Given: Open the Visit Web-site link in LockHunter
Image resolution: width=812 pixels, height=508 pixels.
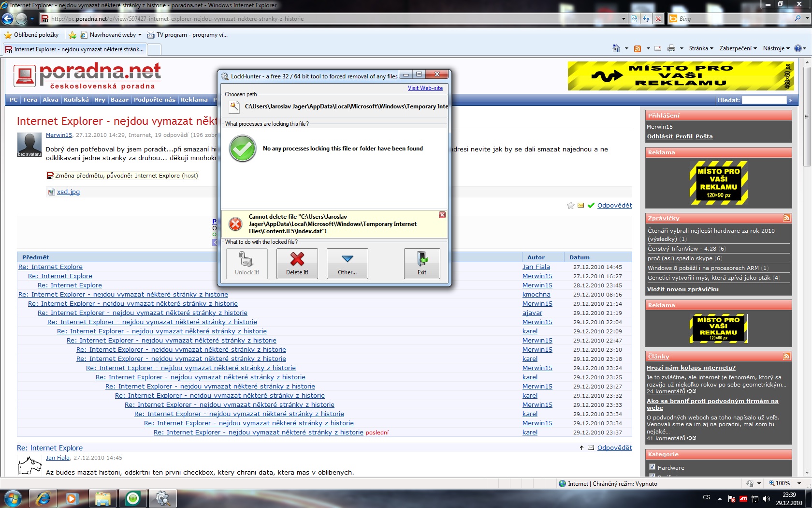Looking at the screenshot, I should coord(425,88).
